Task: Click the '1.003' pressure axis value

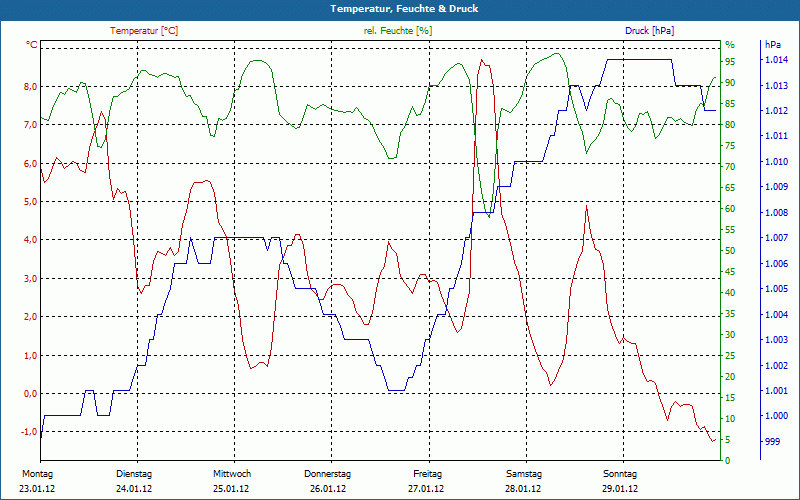Action: pyautogui.click(x=776, y=340)
